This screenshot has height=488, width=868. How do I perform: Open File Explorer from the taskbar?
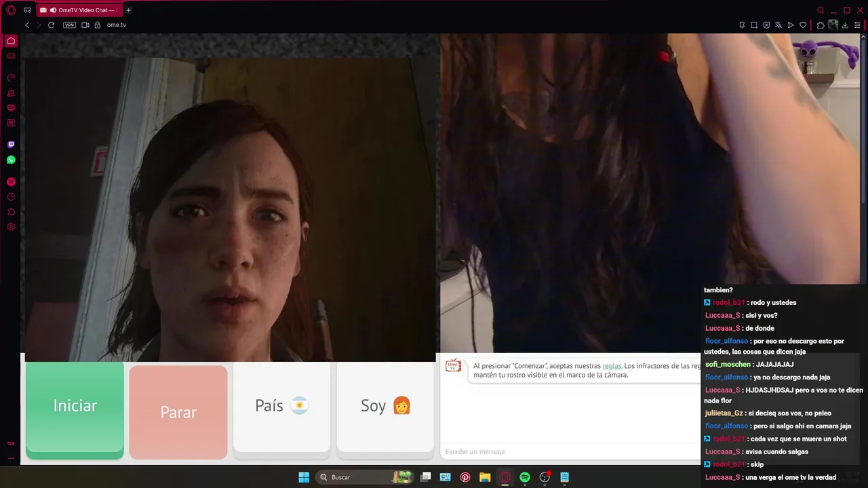[x=485, y=477]
